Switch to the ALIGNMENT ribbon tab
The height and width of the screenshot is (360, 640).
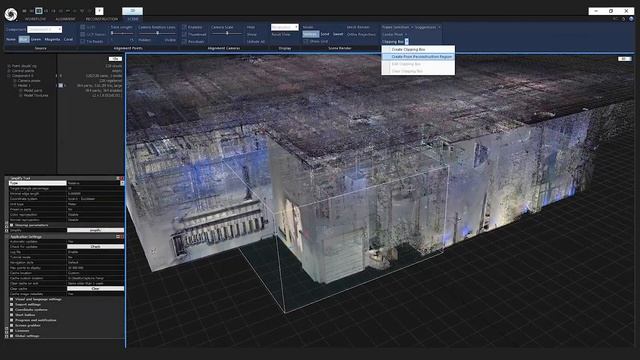pos(65,19)
